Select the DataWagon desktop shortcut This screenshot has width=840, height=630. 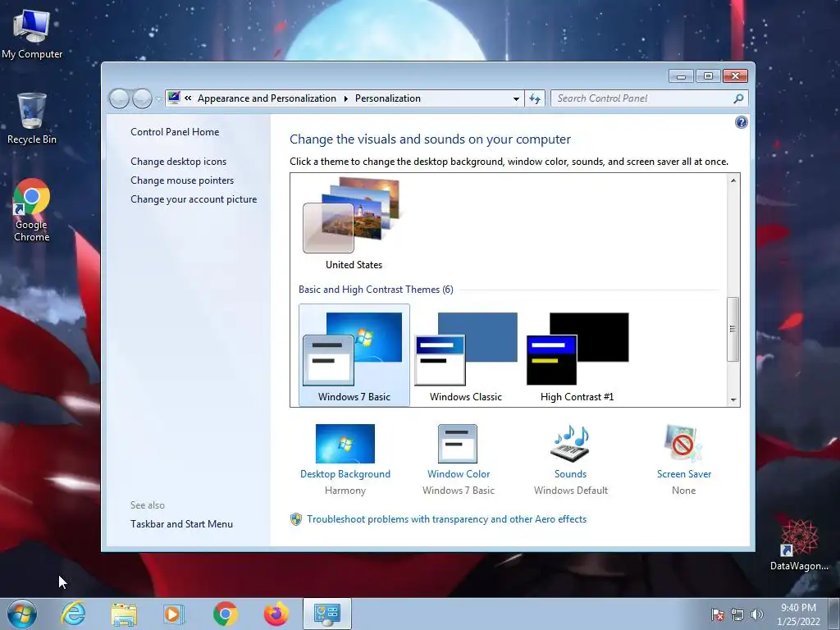click(x=799, y=545)
